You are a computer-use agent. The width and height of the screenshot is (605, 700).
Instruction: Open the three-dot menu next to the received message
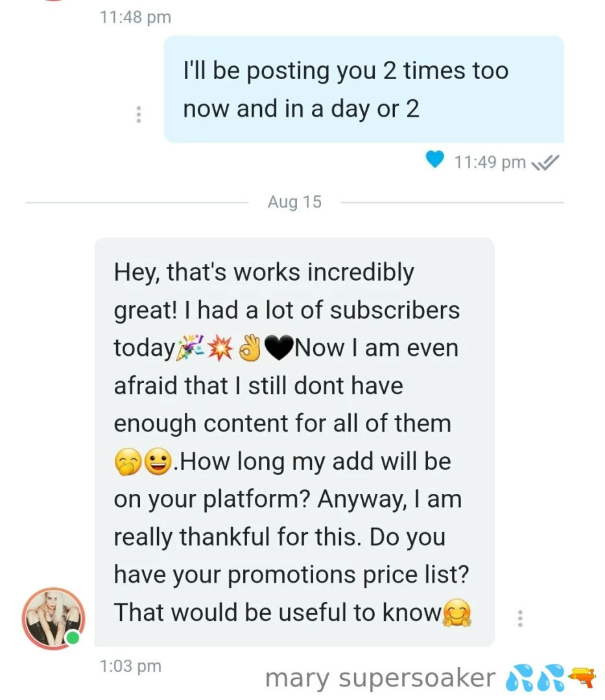(521, 620)
